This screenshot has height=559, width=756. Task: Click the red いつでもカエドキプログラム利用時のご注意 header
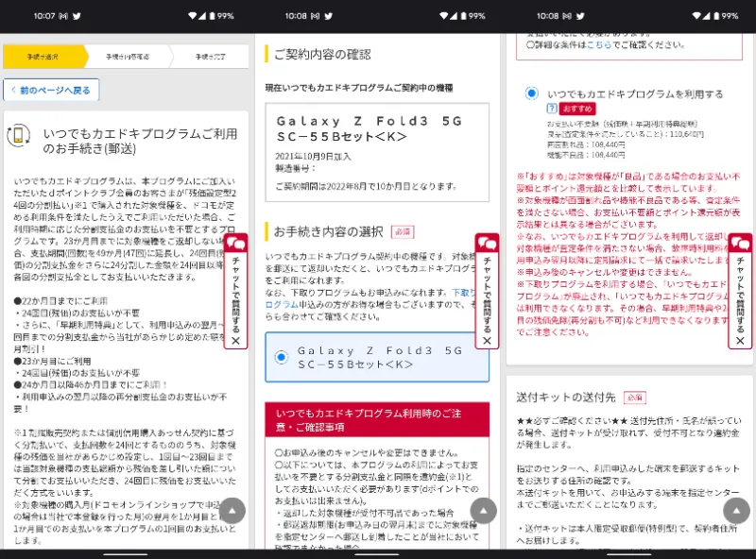[377, 420]
